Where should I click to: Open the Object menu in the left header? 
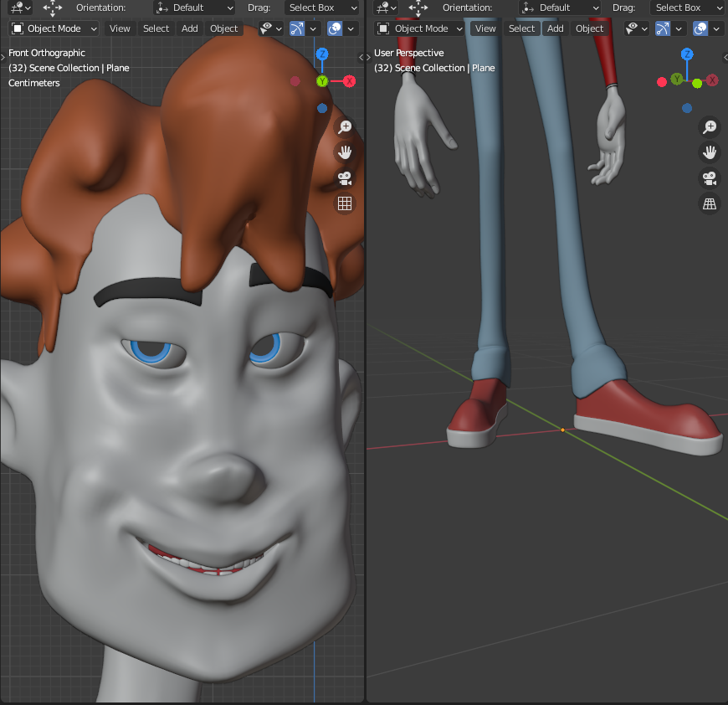pos(223,28)
